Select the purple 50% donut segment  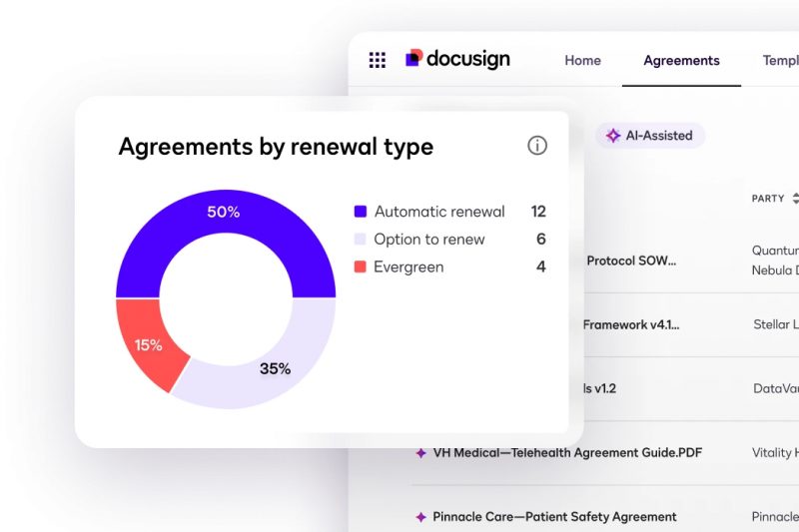[224, 212]
